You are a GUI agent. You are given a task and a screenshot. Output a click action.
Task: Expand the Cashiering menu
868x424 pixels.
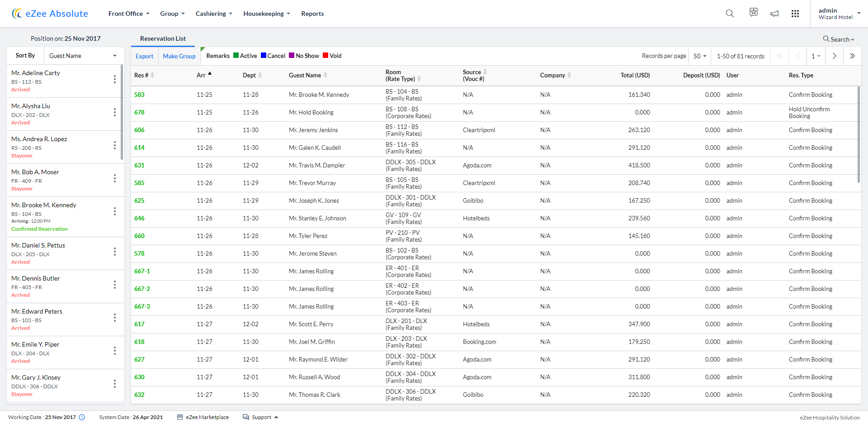coord(214,14)
